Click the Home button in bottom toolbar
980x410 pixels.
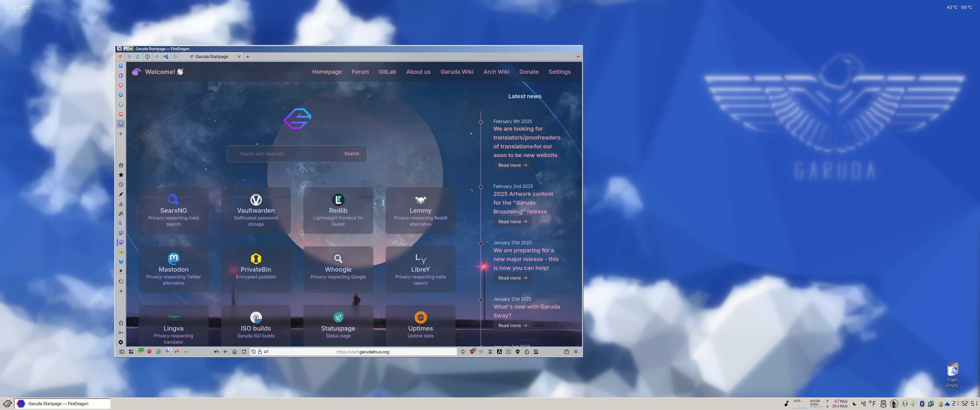pyautogui.click(x=235, y=352)
